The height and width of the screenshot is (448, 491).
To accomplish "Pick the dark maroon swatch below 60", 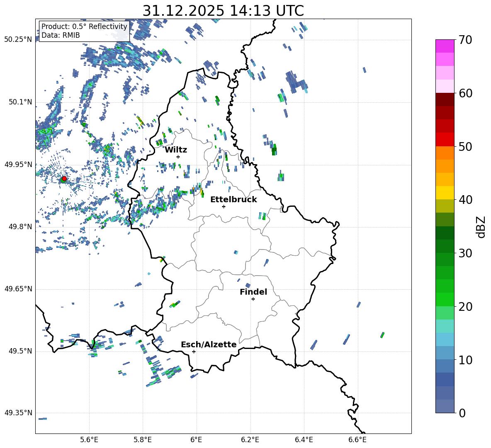I will 445,99.
